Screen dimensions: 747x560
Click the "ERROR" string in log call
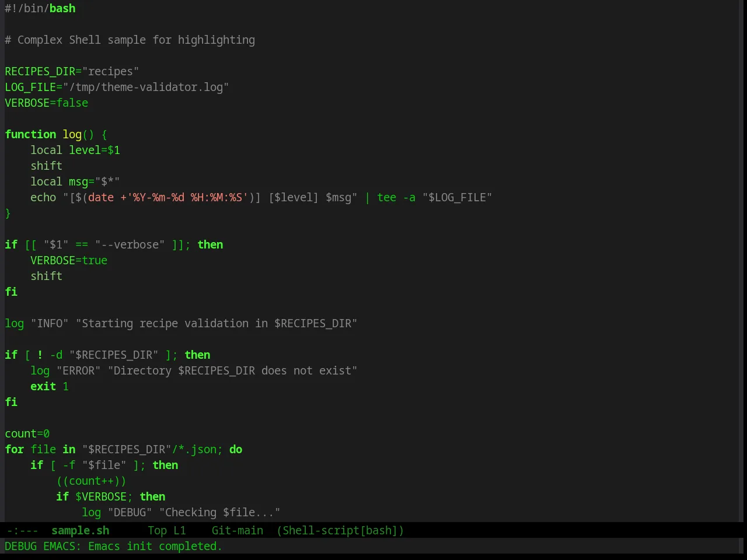pos(78,370)
